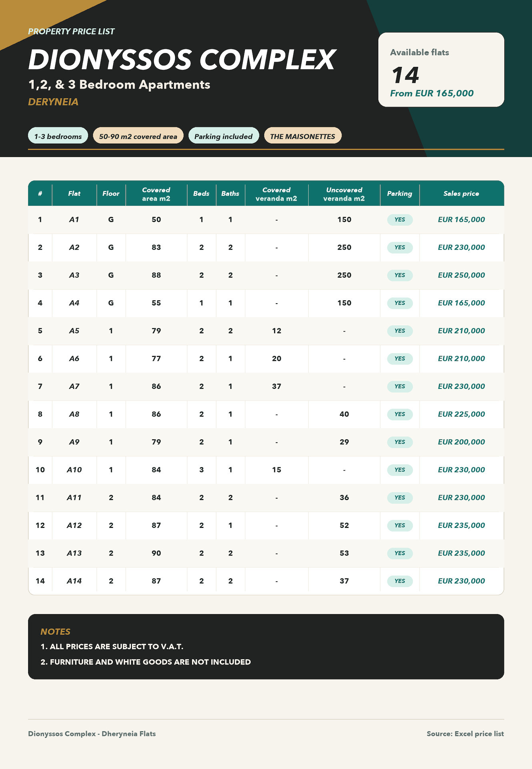Viewport: 532px width, 769px height.
Task: Click flat 'A7' cell
Action: coord(74,387)
